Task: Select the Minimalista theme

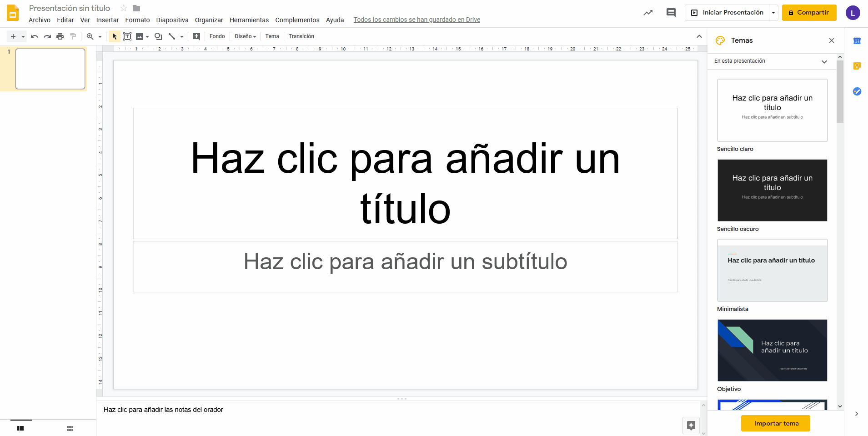Action: (773, 270)
